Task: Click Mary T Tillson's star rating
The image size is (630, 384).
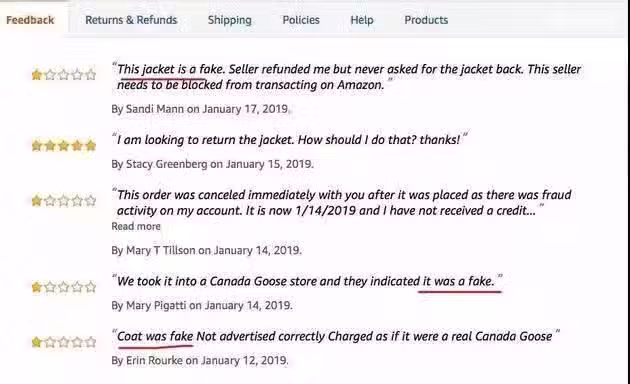Action: point(64,200)
